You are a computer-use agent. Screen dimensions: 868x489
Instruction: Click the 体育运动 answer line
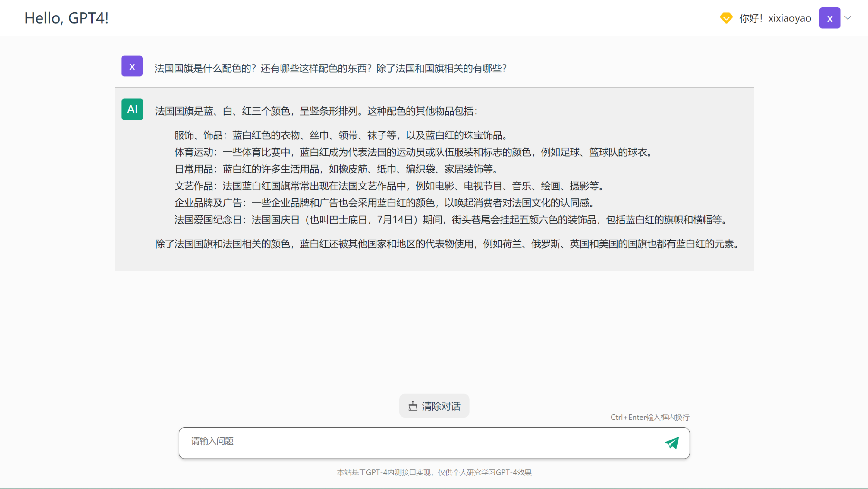point(413,152)
